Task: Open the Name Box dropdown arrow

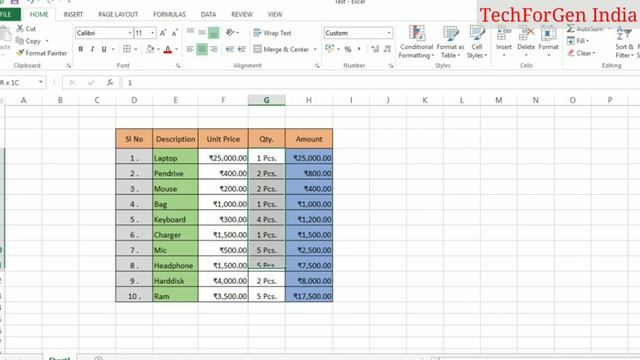Action: click(x=40, y=82)
